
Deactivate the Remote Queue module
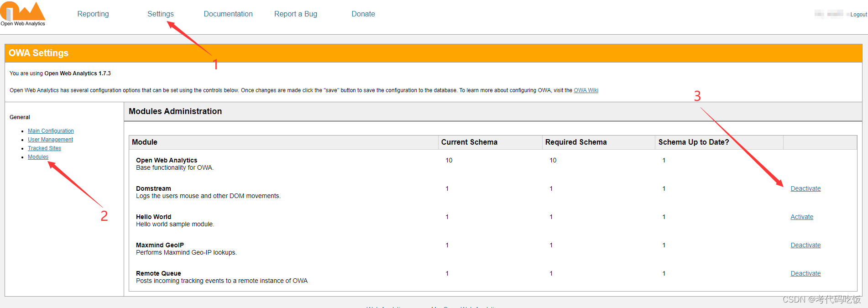pyautogui.click(x=805, y=273)
